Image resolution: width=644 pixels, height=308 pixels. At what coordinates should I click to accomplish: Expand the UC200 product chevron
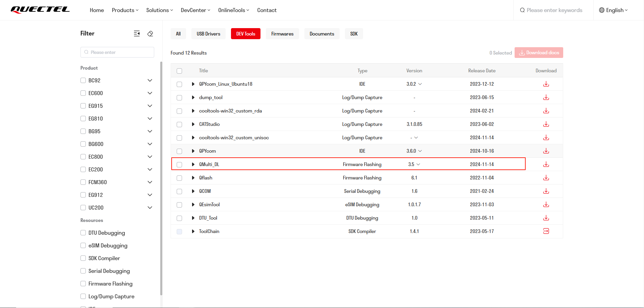(150, 208)
